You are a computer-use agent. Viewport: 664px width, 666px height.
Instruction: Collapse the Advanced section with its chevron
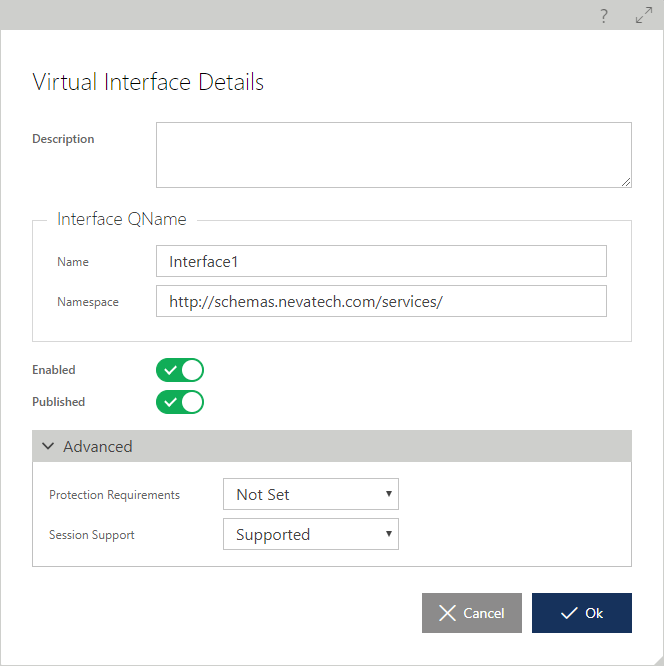coord(48,446)
